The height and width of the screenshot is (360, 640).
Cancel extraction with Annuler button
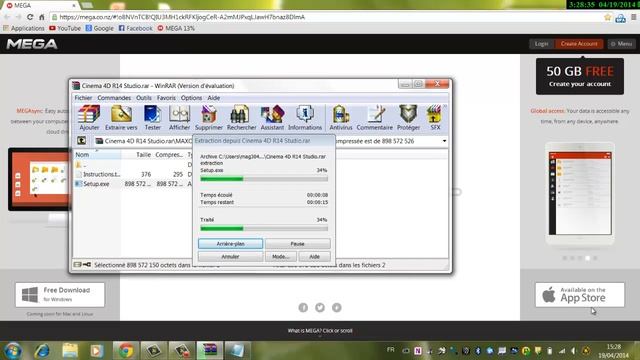coord(230,256)
